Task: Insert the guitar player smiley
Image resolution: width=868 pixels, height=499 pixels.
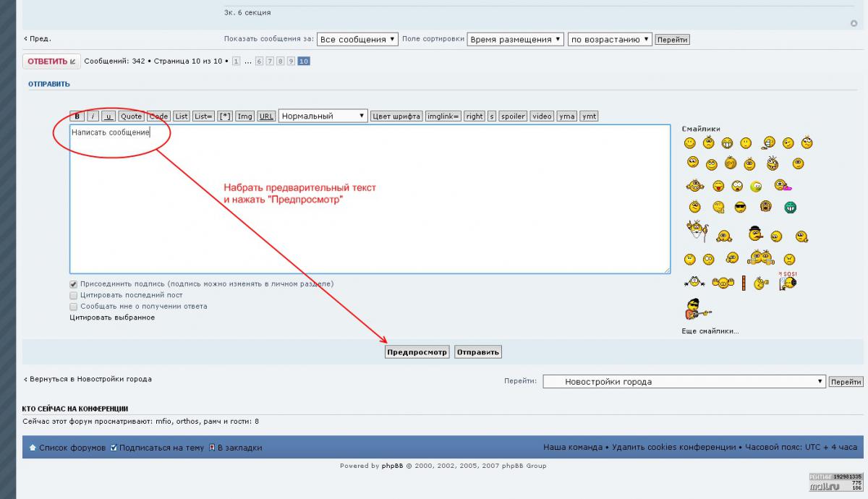Action: (x=697, y=310)
